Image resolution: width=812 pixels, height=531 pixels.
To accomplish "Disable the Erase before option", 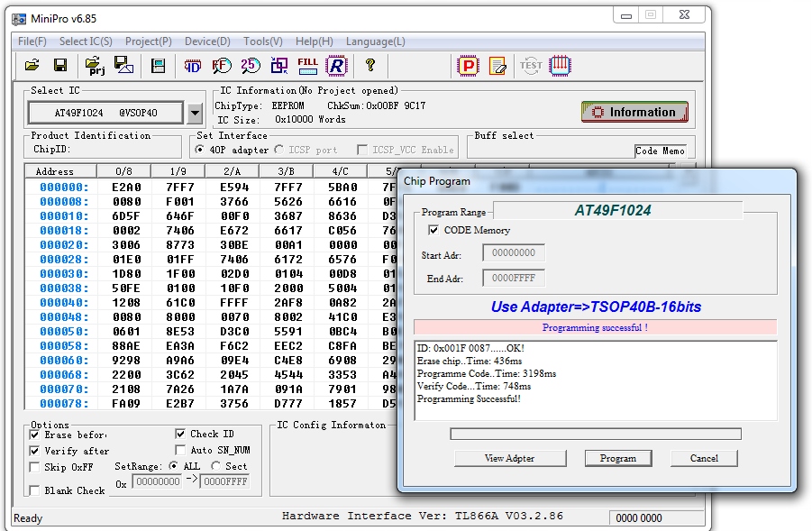I will (x=33, y=436).
